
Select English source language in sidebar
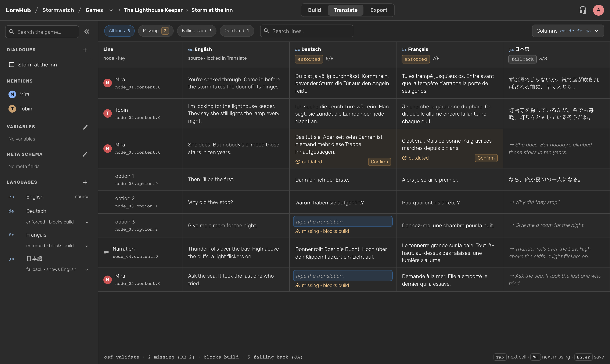click(49, 197)
